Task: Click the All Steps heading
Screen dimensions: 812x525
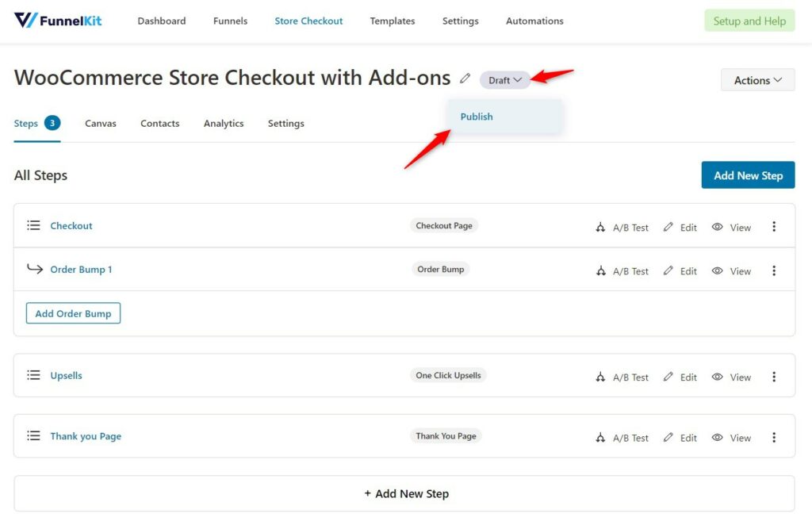Action: [40, 175]
